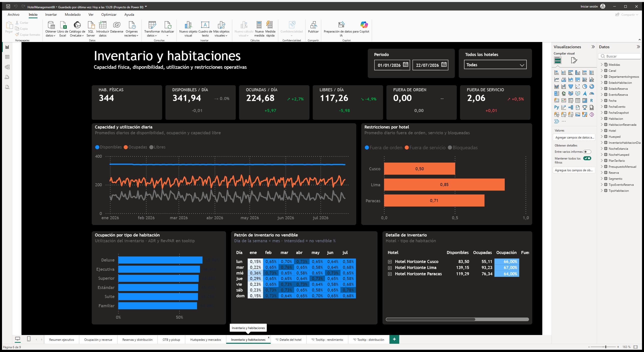Viewport: 644px width, 352px height.
Task: Click Nueva medida in ribbon
Action: click(259, 29)
